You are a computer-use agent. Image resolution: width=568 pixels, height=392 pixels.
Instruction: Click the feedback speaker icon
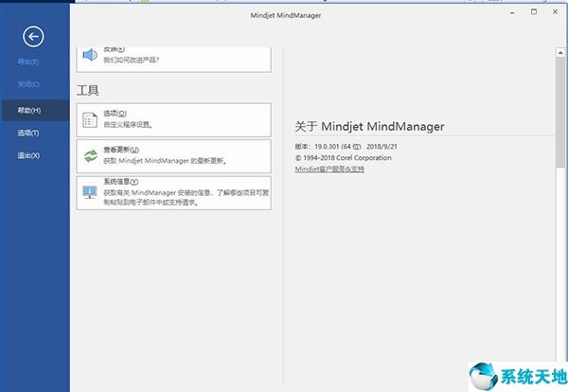[x=90, y=56]
